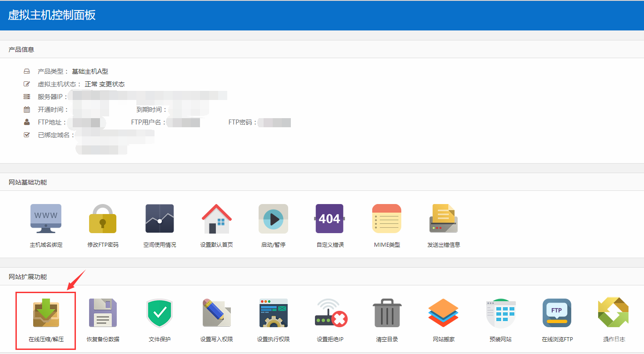644x354 pixels.
Task: Select the 预装网站 grid icon
Action: click(500, 313)
